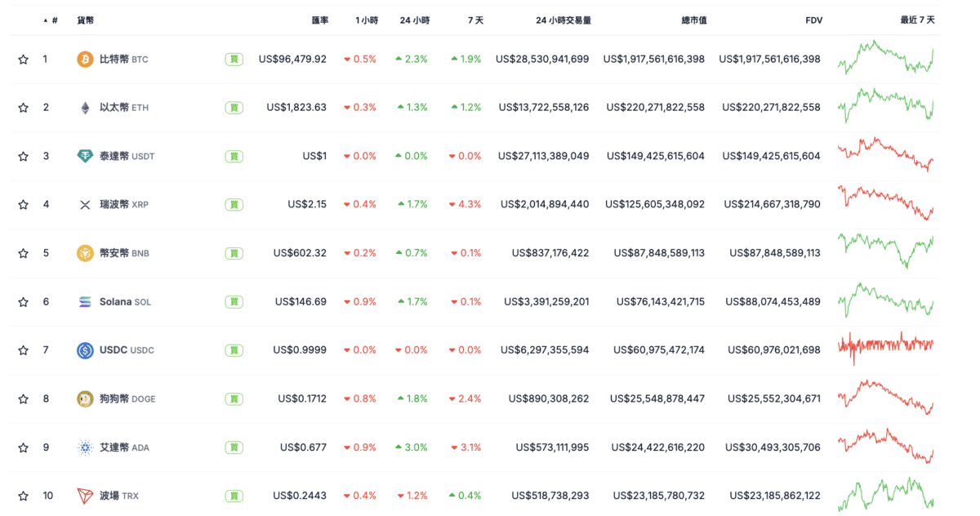
Task: Click the buy button for DOGE
Action: coord(234,398)
